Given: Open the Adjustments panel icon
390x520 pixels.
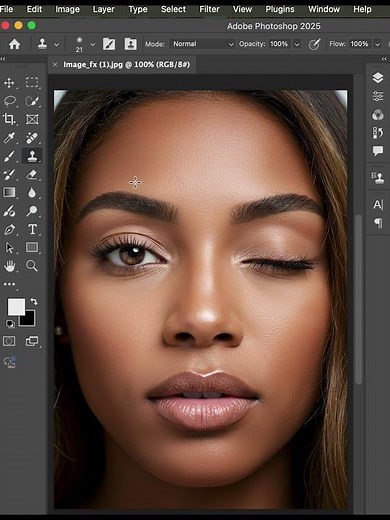Looking at the screenshot, I should 378,96.
